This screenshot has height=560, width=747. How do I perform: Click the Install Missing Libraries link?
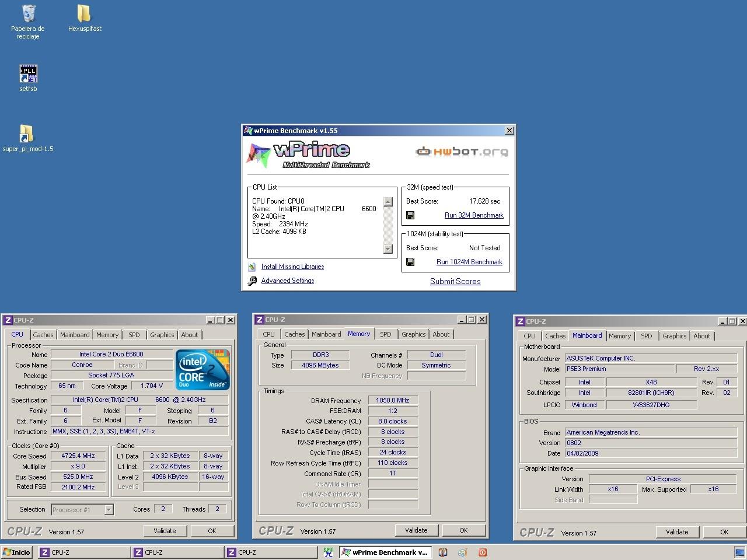(292, 267)
